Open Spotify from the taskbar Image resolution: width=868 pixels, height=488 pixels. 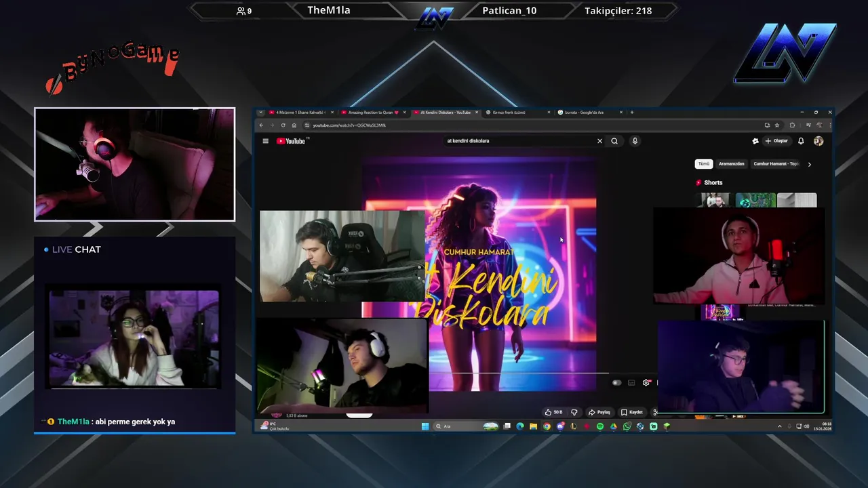[x=600, y=426]
